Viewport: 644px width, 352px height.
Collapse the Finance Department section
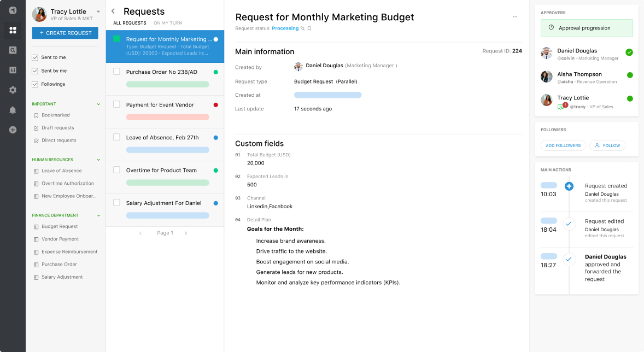point(98,215)
